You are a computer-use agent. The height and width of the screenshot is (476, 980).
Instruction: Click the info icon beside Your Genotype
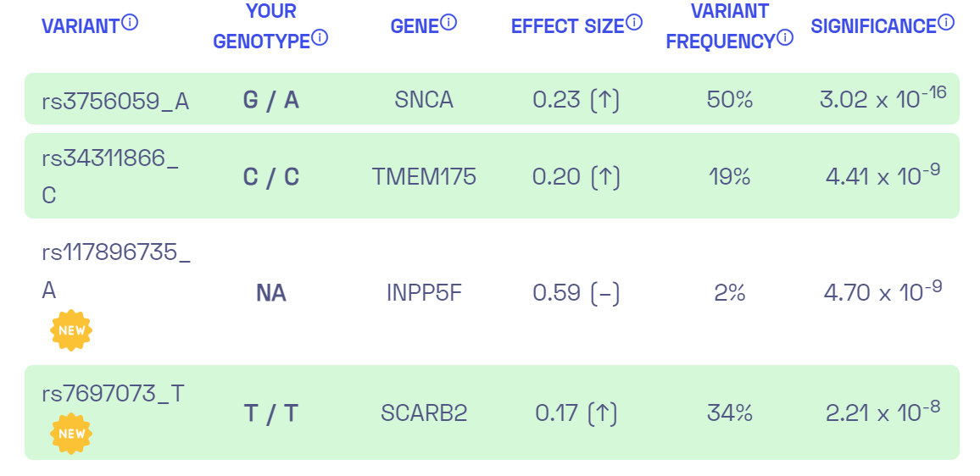pyautogui.click(x=320, y=37)
